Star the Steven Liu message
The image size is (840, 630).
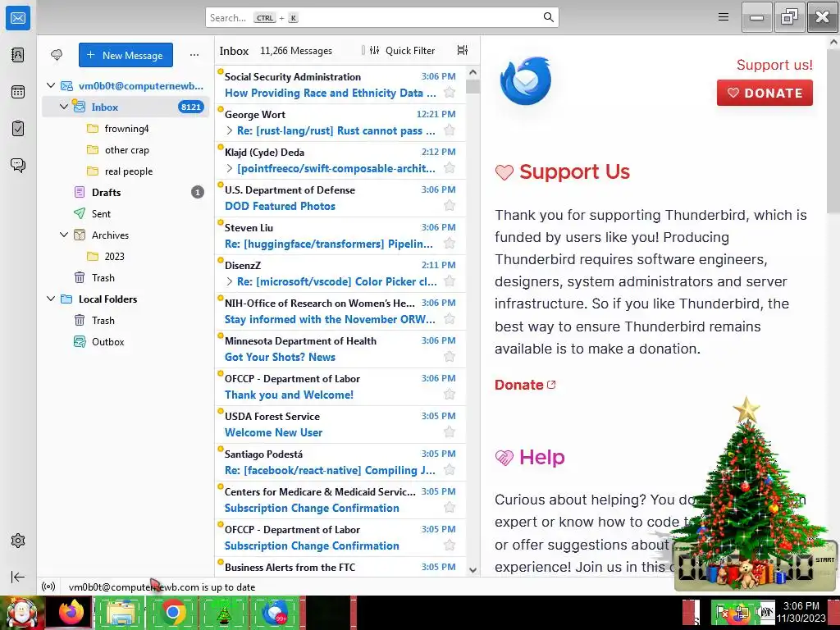450,244
